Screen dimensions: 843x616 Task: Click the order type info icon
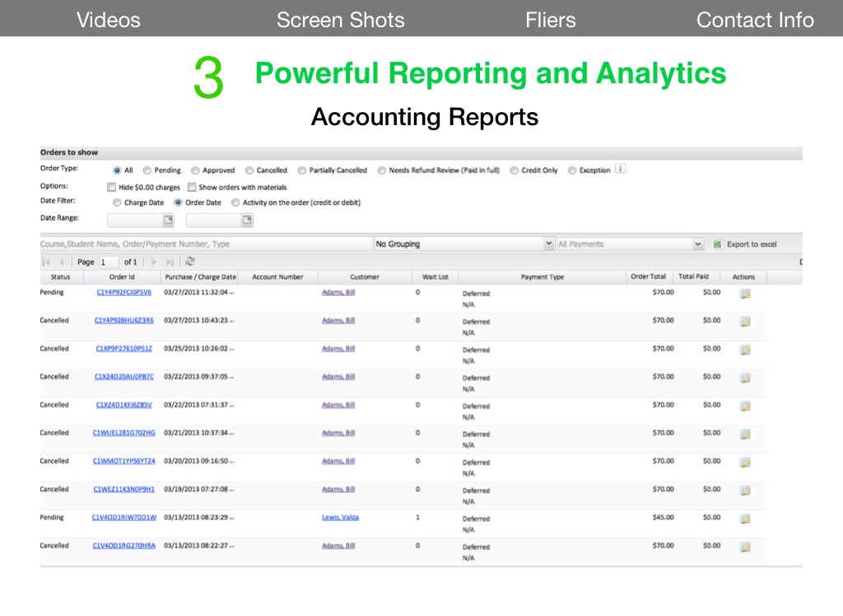click(x=621, y=170)
